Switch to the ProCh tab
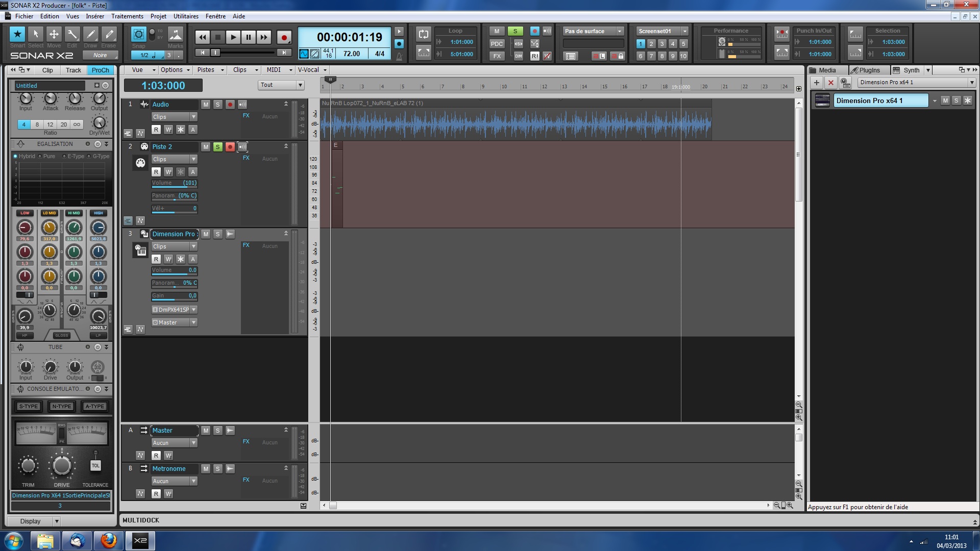Viewport: 980px width, 551px height. [101, 70]
